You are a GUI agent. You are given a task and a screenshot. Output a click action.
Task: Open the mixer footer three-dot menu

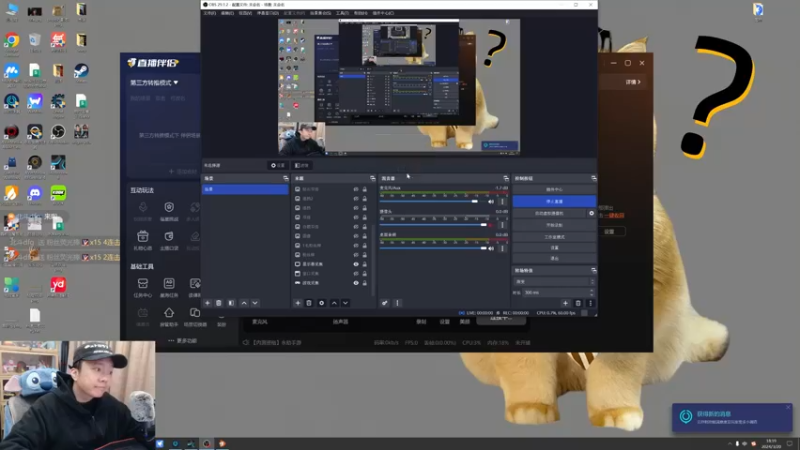[397, 303]
